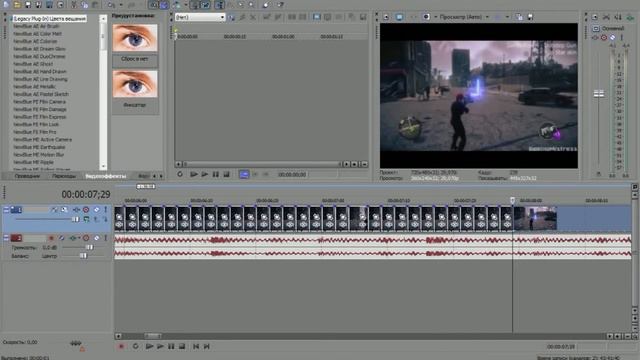Undo the last action in the toolbar

pos(111,4)
